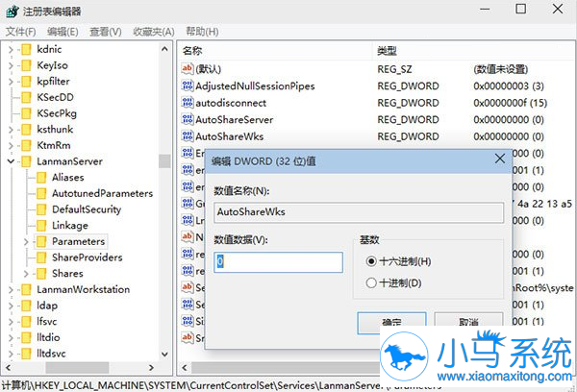Viewport: 577px width, 392px height.
Task: Close the 编辑 DWORD dialog with X
Action: pyautogui.click(x=500, y=159)
